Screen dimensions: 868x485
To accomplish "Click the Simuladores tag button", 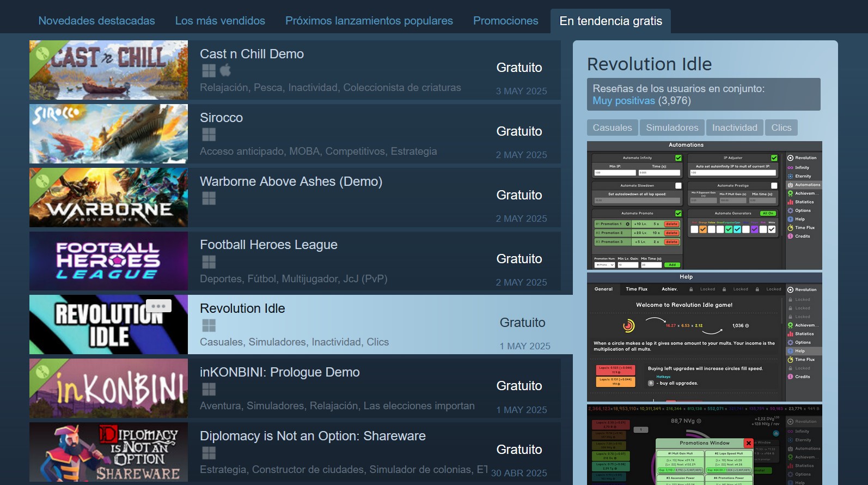I will (672, 128).
